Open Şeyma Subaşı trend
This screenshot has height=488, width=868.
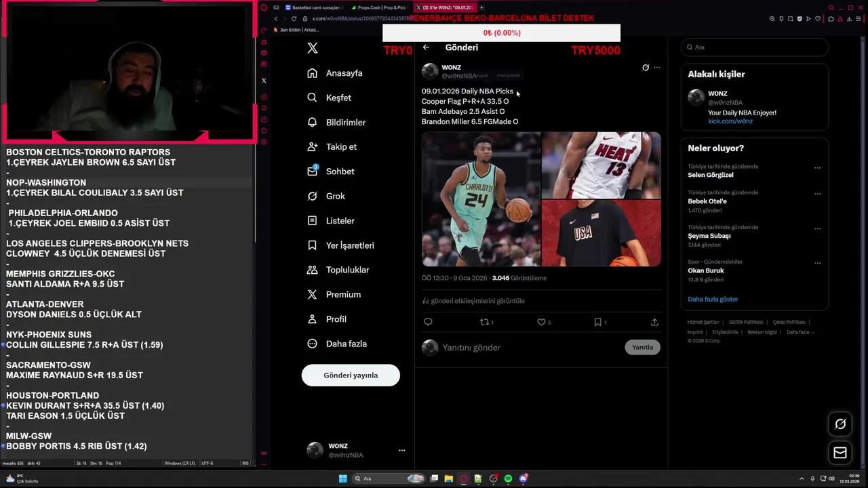[709, 236]
